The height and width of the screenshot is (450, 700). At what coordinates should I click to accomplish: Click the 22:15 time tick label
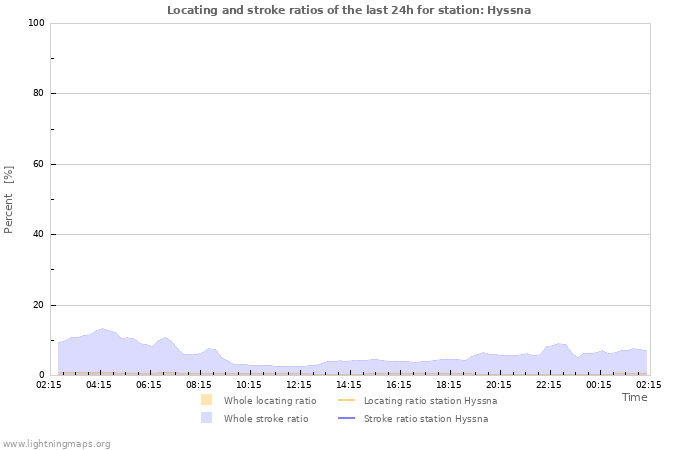click(549, 384)
